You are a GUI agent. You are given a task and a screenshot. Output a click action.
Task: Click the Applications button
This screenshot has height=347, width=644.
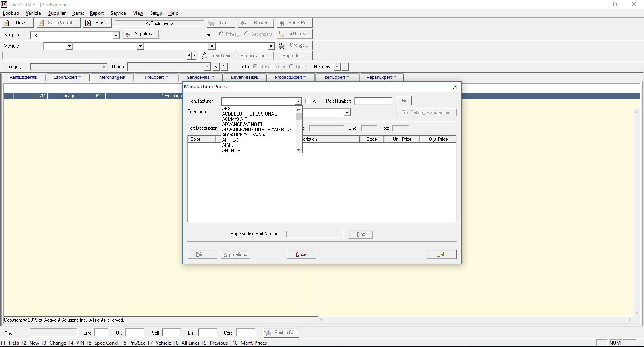235,254
